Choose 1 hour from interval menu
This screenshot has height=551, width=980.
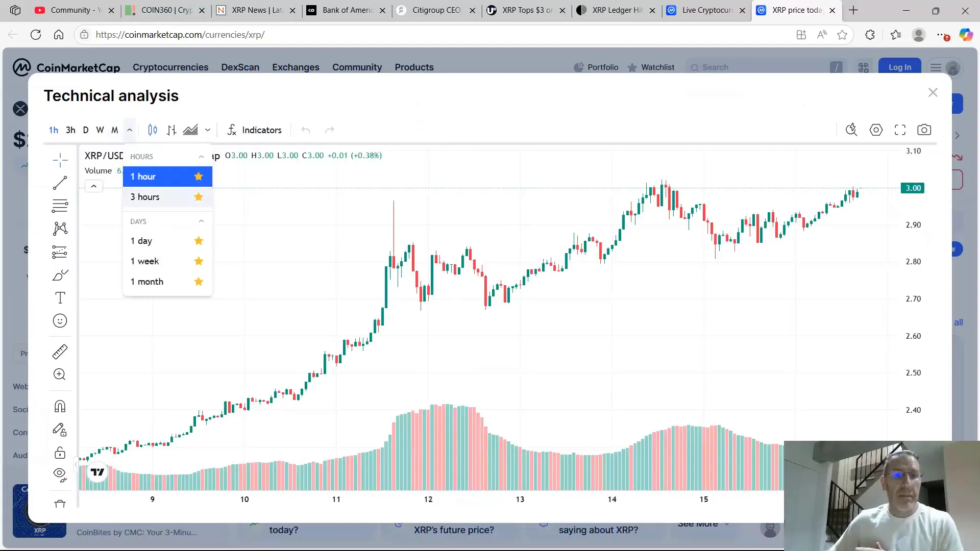point(167,177)
